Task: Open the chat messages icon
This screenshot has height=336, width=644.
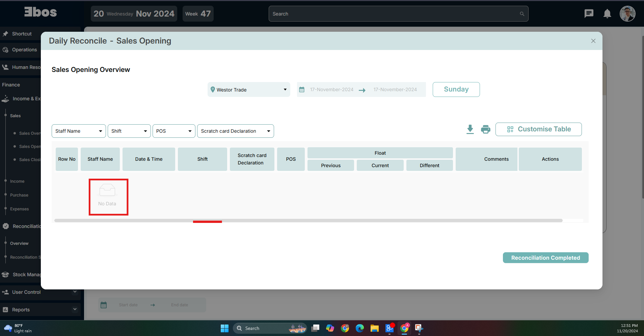Action: [589, 14]
